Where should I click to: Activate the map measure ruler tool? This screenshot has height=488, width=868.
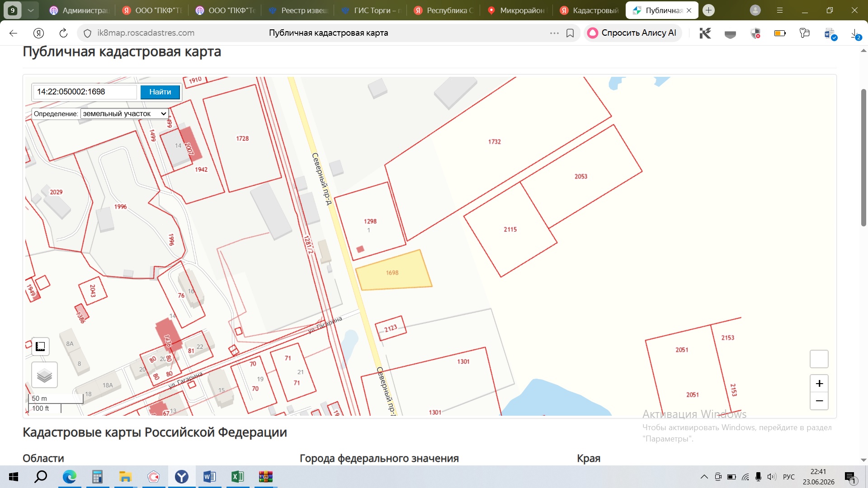(40, 347)
